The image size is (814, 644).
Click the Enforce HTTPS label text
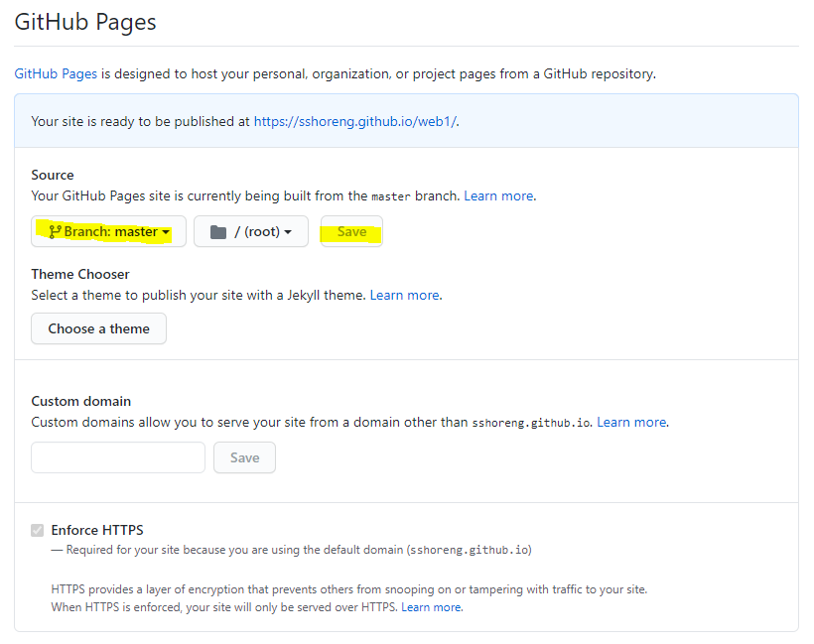coord(97,530)
